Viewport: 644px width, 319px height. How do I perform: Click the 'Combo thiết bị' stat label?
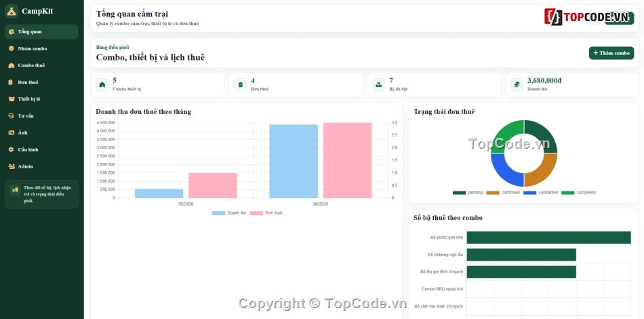(x=127, y=89)
